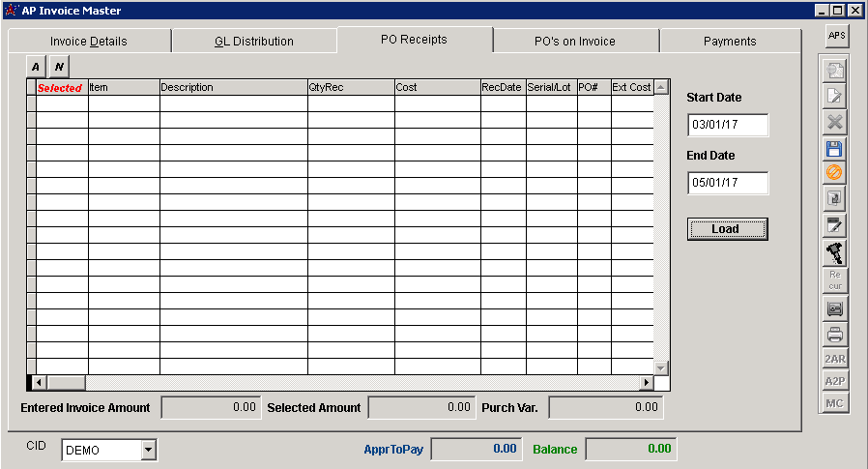Click the APS button in sidebar
Screen dimensions: 868x469
pyautogui.click(x=836, y=35)
